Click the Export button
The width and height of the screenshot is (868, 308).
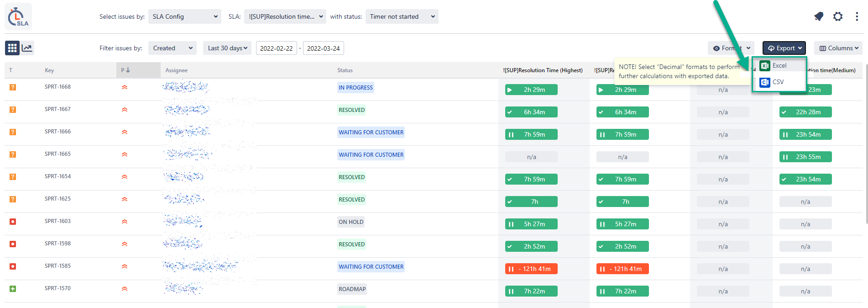click(784, 48)
